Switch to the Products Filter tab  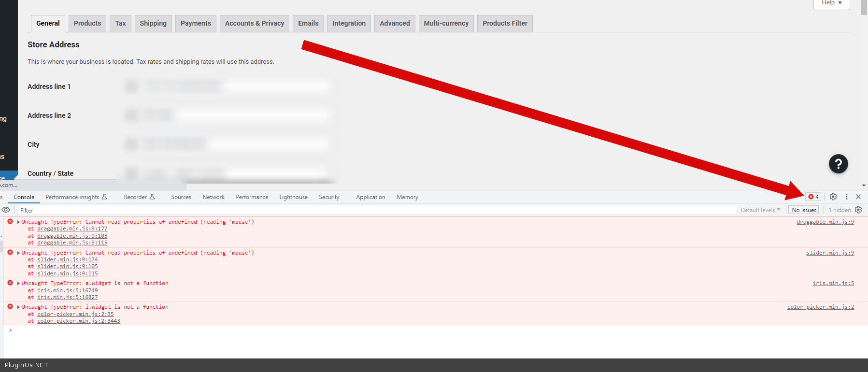point(505,23)
